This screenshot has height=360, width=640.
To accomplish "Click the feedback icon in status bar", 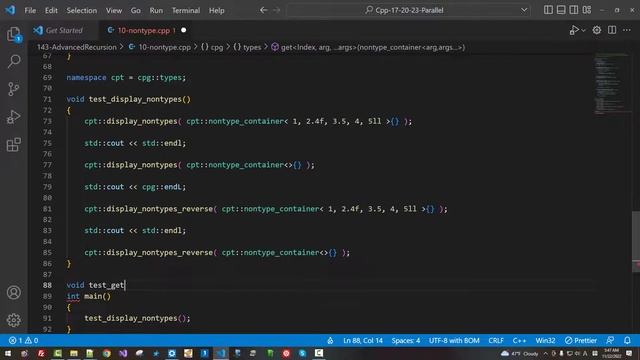I will click(610, 340).
